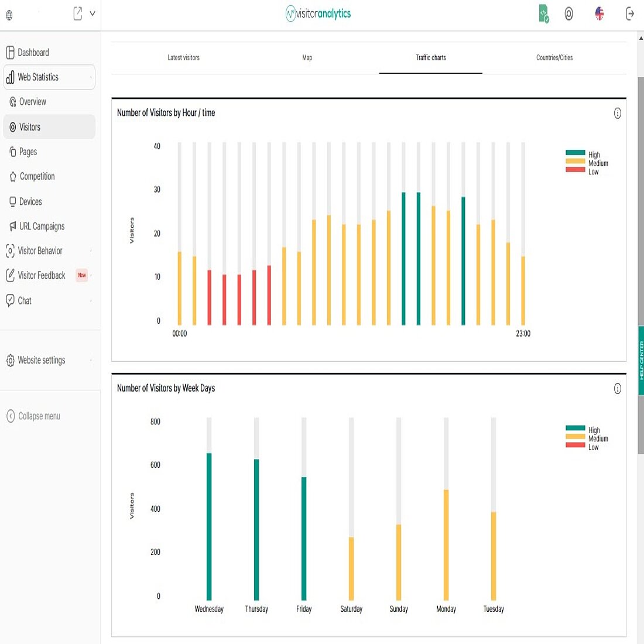Switch to the Map tab
The width and height of the screenshot is (644, 644).
click(x=307, y=57)
